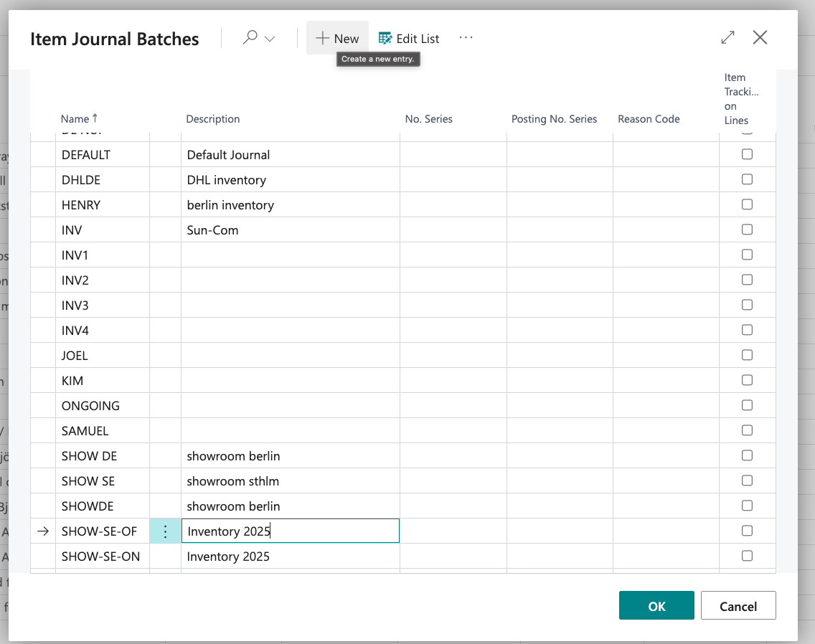
Task: Sort by the Name column header
Action: point(75,119)
